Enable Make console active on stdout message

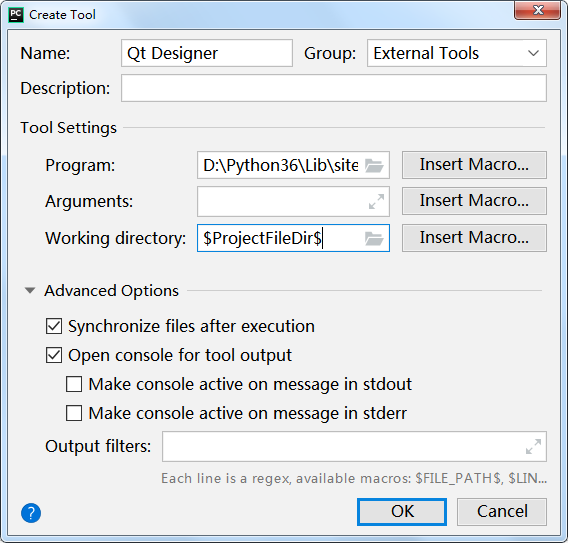click(74, 384)
